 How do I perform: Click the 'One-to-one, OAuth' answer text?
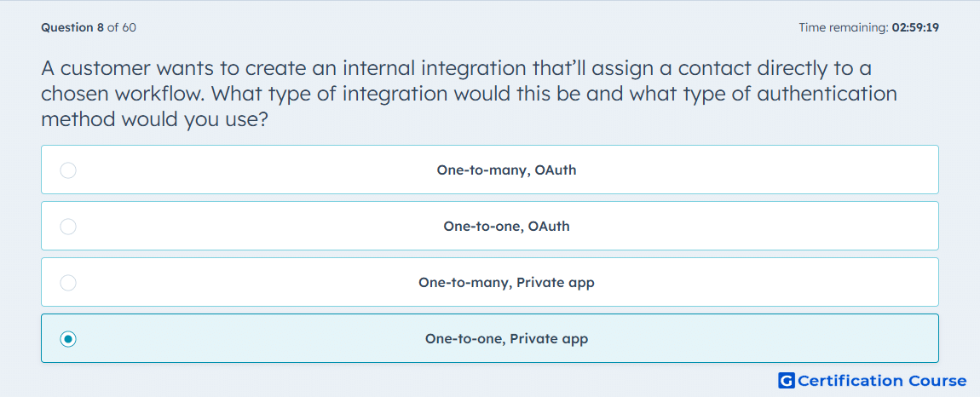click(506, 227)
